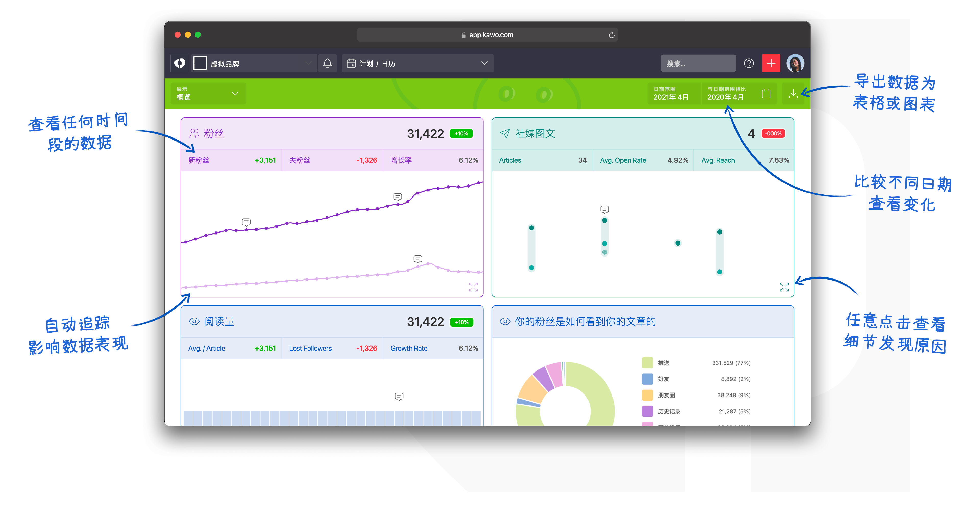Open the calendar date picker icon
The height and width of the screenshot is (511, 980).
click(x=766, y=94)
